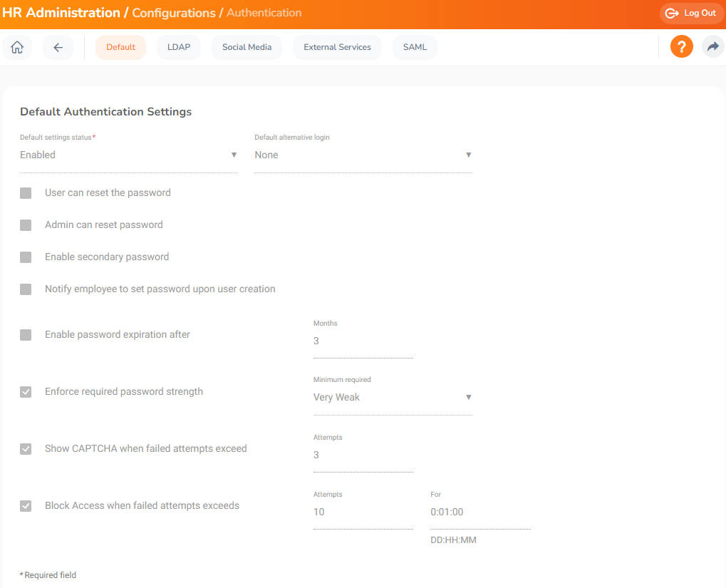This screenshot has height=588, width=726.
Task: Click the Authentication breadcrumb text
Action: point(264,13)
